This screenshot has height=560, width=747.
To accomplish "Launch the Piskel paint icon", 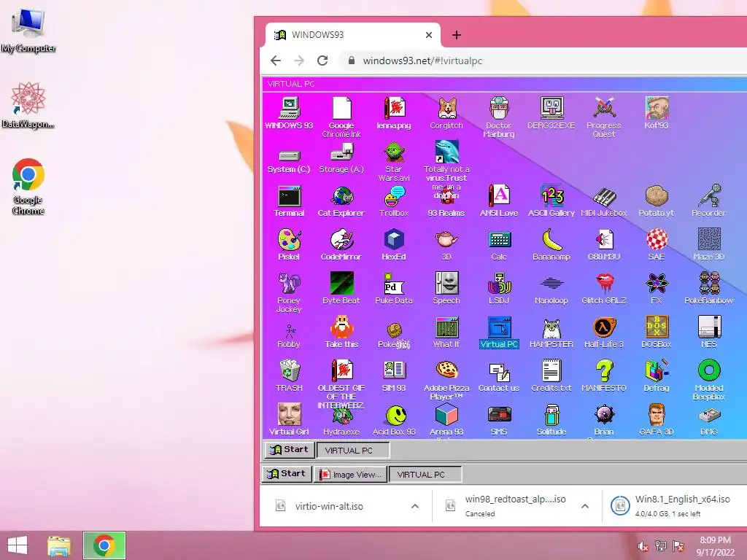I will coord(289,245).
